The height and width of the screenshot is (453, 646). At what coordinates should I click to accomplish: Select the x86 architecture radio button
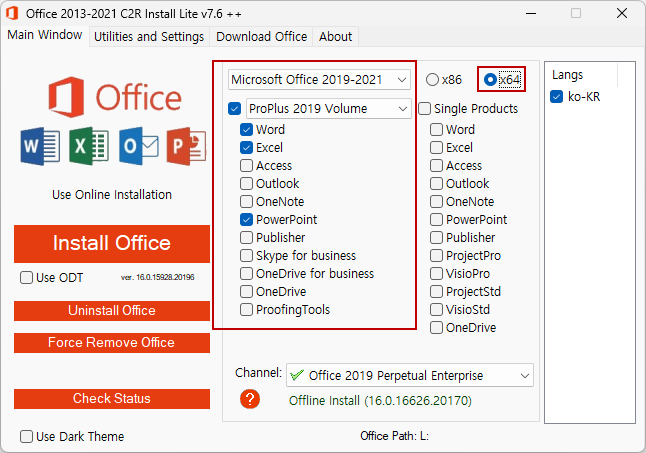click(x=444, y=79)
